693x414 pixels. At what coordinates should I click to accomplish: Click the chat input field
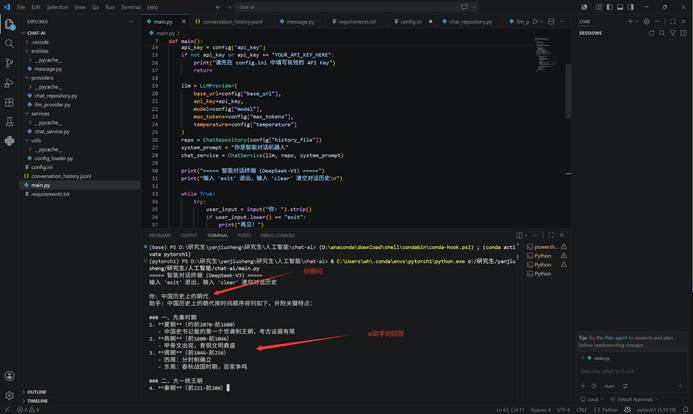click(x=631, y=372)
